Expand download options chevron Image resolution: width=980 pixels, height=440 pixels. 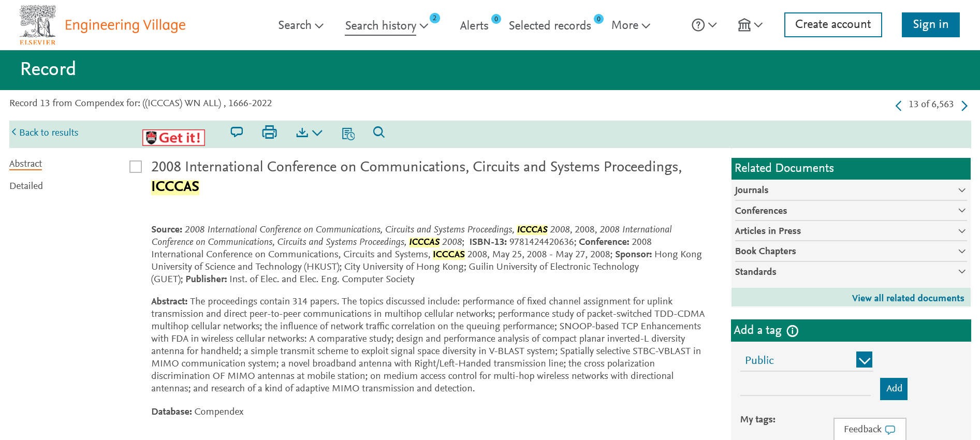coord(317,133)
